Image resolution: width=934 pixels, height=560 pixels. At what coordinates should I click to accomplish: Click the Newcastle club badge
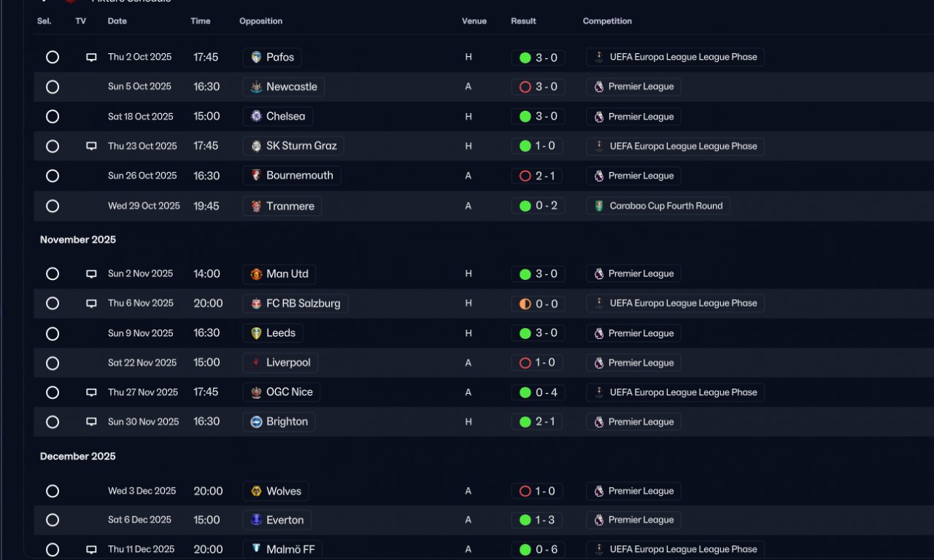pyautogui.click(x=256, y=87)
